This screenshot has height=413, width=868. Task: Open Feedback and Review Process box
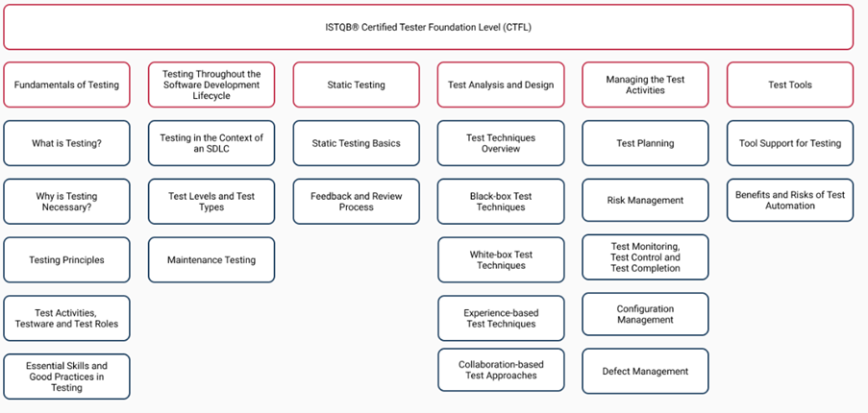pyautogui.click(x=356, y=202)
